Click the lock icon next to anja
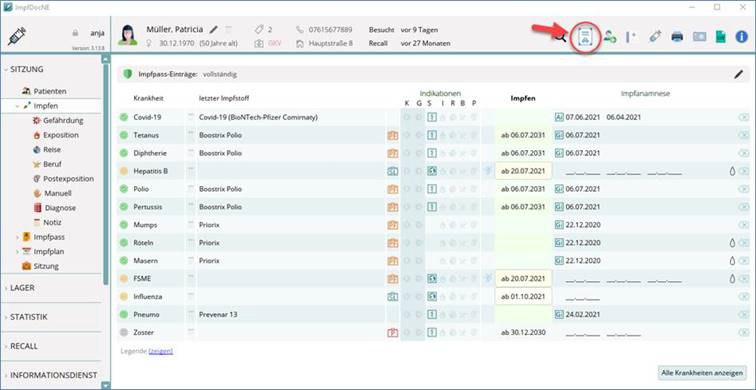 point(75,33)
